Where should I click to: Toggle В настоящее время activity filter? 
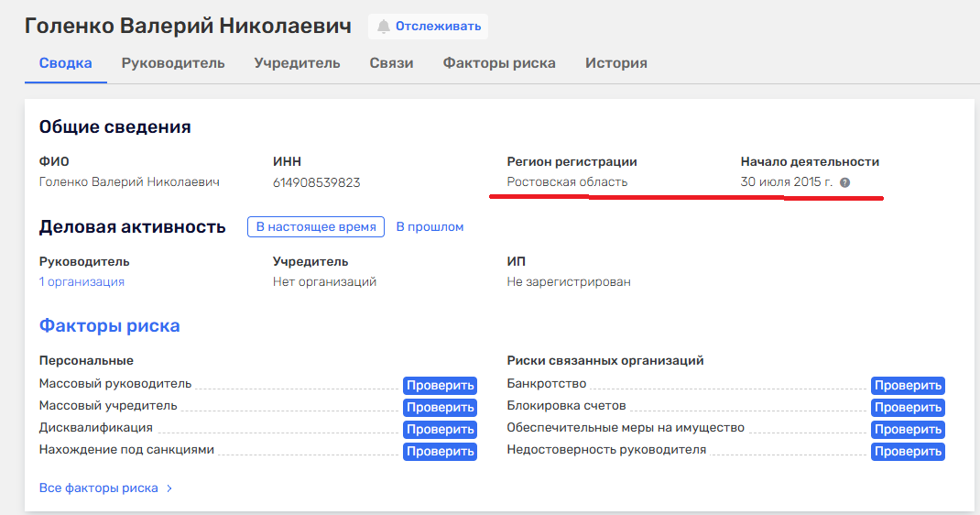(x=315, y=227)
